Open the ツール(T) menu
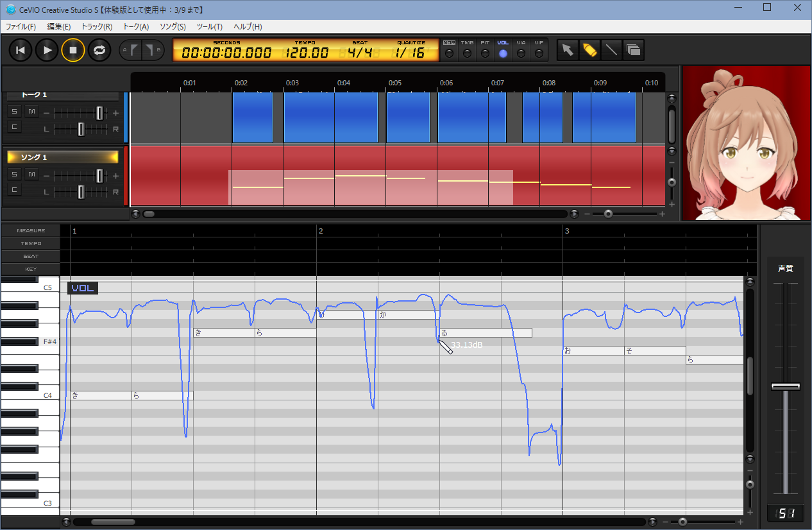The width and height of the screenshot is (812, 530). point(210,26)
